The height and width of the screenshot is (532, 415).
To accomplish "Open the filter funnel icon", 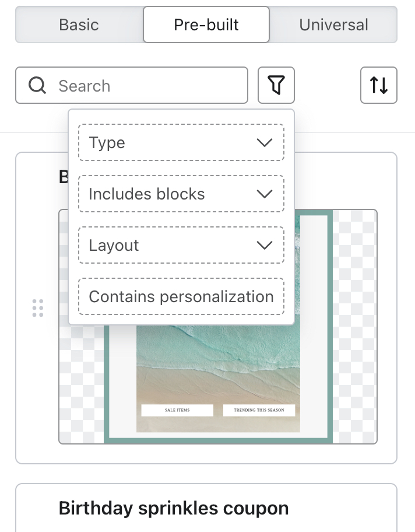I will [x=276, y=85].
